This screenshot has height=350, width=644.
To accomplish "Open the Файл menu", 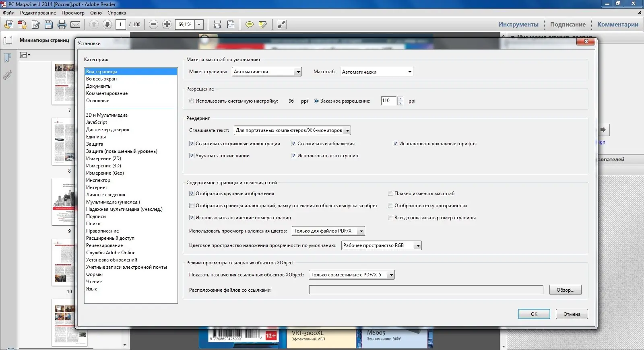I will click(8, 13).
